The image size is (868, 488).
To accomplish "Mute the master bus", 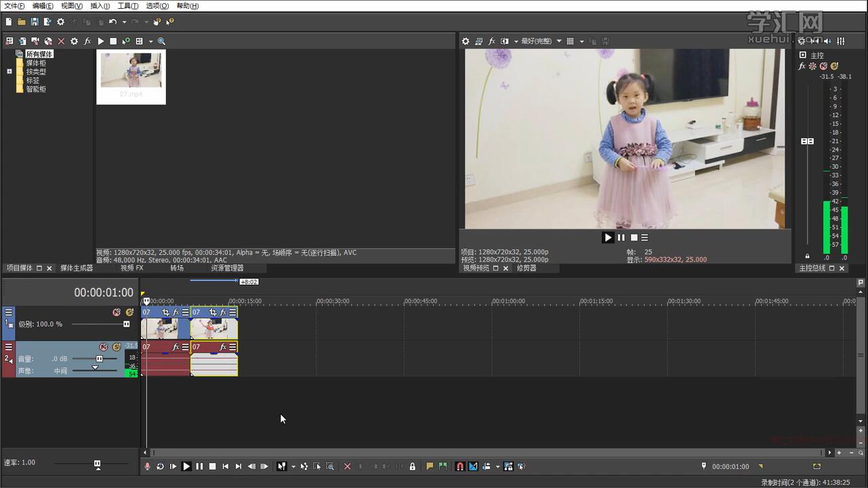I will coord(823,66).
